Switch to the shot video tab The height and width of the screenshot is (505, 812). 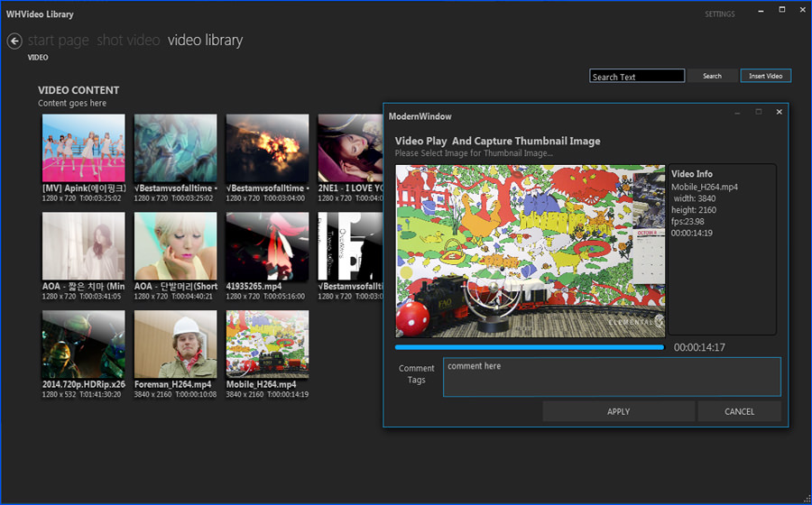pos(128,40)
